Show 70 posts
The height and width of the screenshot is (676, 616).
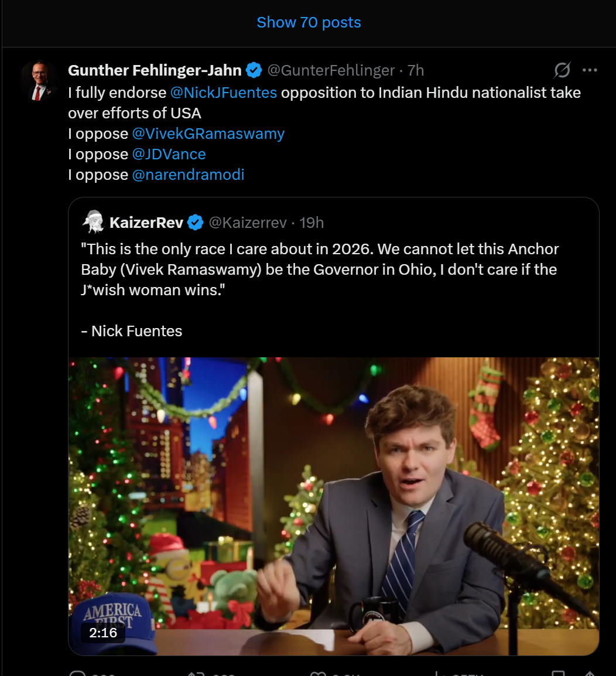309,23
